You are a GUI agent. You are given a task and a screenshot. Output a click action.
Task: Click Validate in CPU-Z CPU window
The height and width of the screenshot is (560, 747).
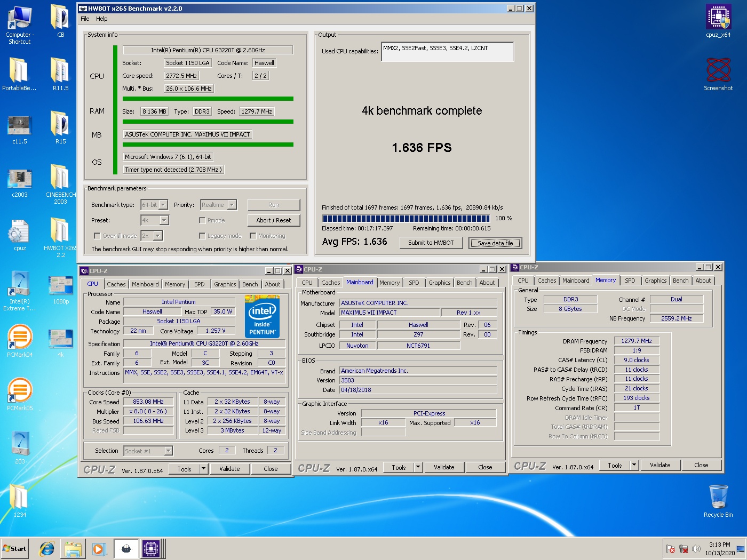229,469
